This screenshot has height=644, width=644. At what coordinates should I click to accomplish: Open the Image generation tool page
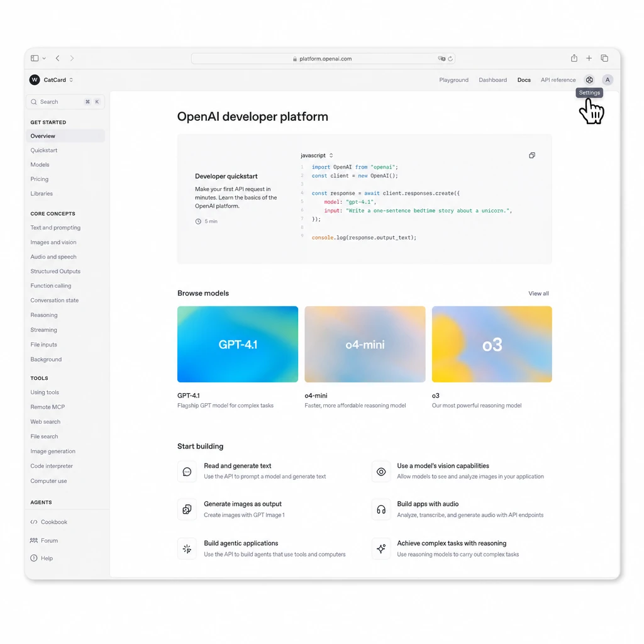point(53,452)
